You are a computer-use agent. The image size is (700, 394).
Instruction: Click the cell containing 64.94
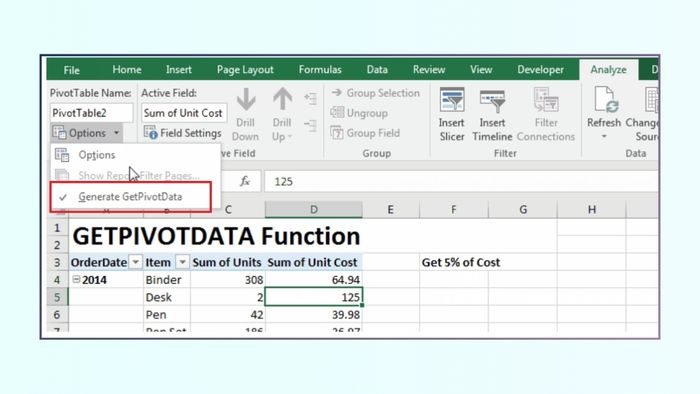tap(314, 280)
